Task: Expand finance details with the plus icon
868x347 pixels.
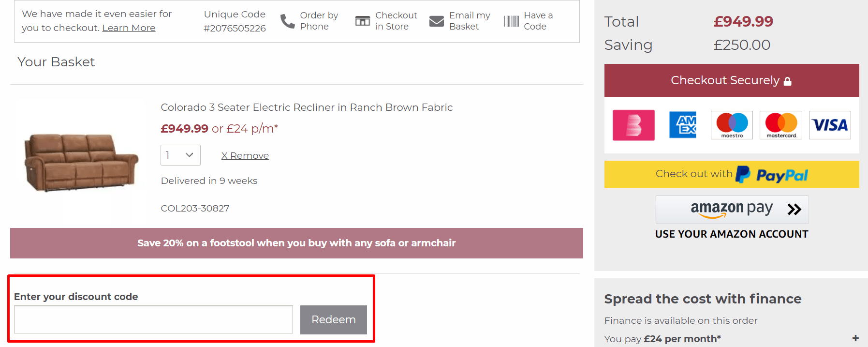Action: (x=855, y=338)
